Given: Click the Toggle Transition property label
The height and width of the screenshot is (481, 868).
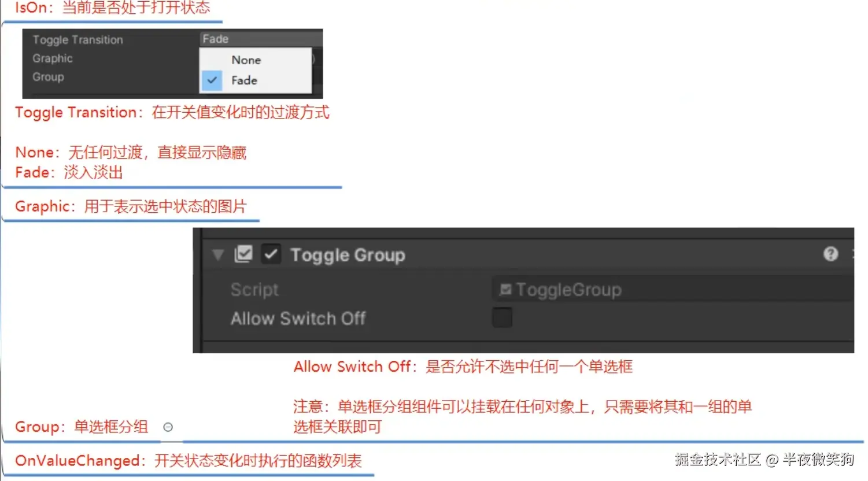Looking at the screenshot, I should coord(77,40).
